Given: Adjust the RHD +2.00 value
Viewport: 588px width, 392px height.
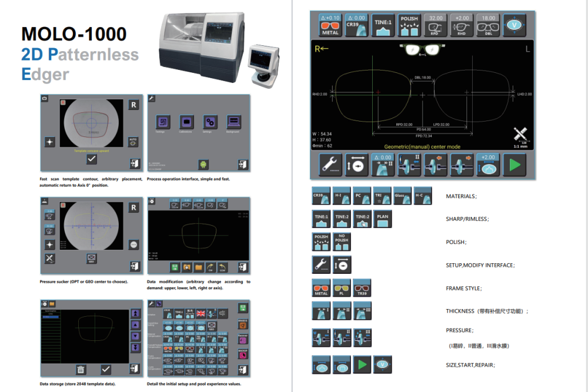Looking at the screenshot, I should pyautogui.click(x=462, y=26).
